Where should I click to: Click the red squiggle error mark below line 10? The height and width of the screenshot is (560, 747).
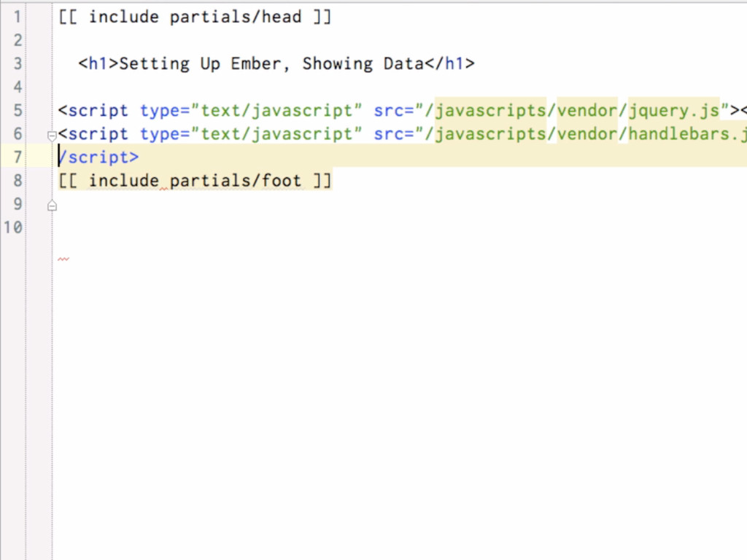coord(63,259)
